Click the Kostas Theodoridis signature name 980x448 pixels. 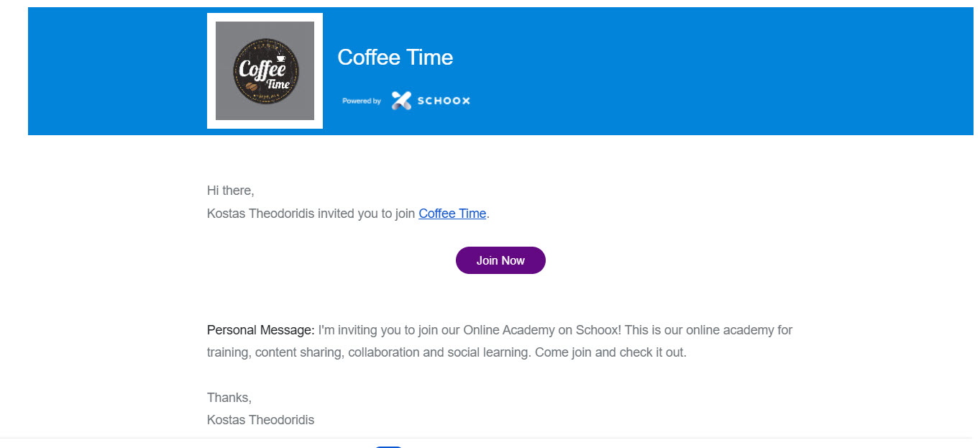click(x=260, y=420)
